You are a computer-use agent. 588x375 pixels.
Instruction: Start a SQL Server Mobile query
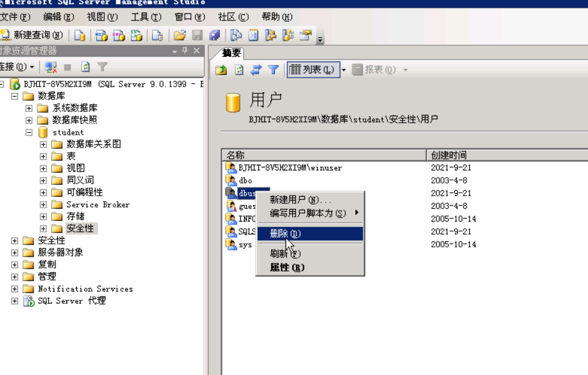pyautogui.click(x=157, y=36)
